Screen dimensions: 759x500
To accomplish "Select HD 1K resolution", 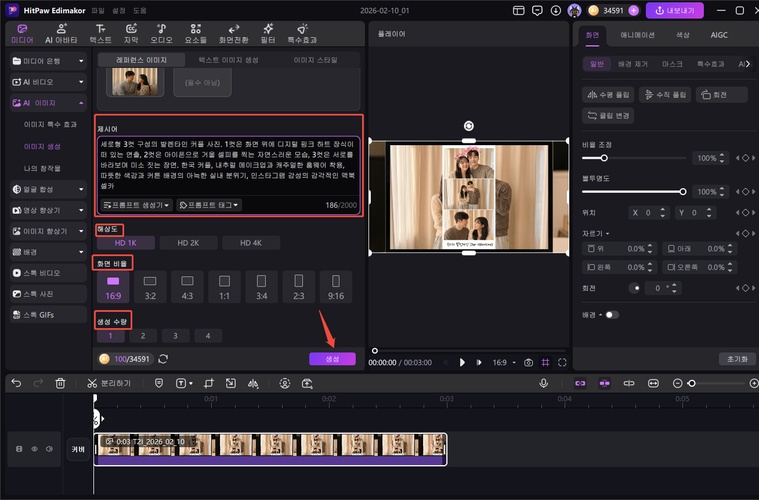I will coord(126,243).
